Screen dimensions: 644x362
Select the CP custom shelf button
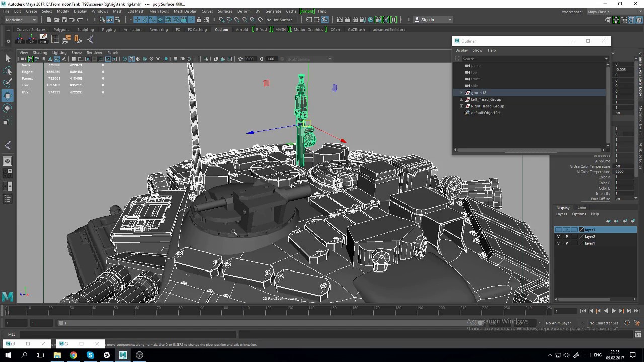click(x=32, y=39)
